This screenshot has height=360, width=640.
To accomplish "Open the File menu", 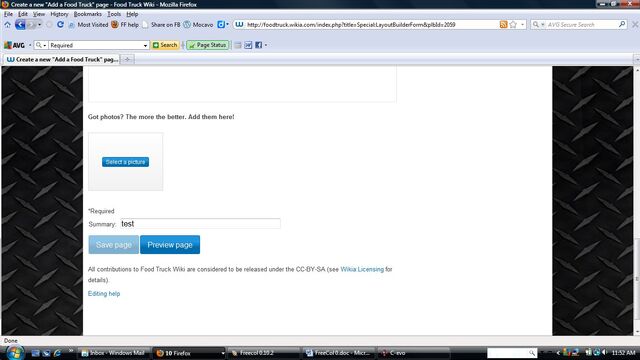I will pyautogui.click(x=8, y=14).
